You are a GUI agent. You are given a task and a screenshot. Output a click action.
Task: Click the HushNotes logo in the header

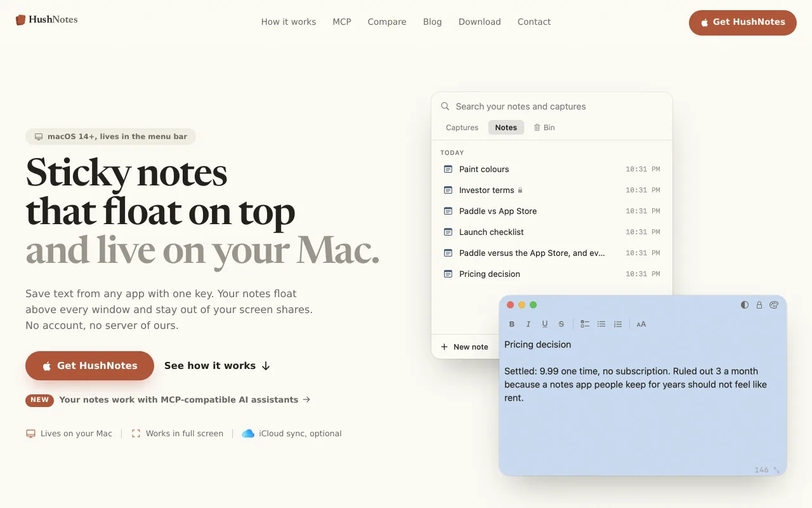(x=47, y=20)
